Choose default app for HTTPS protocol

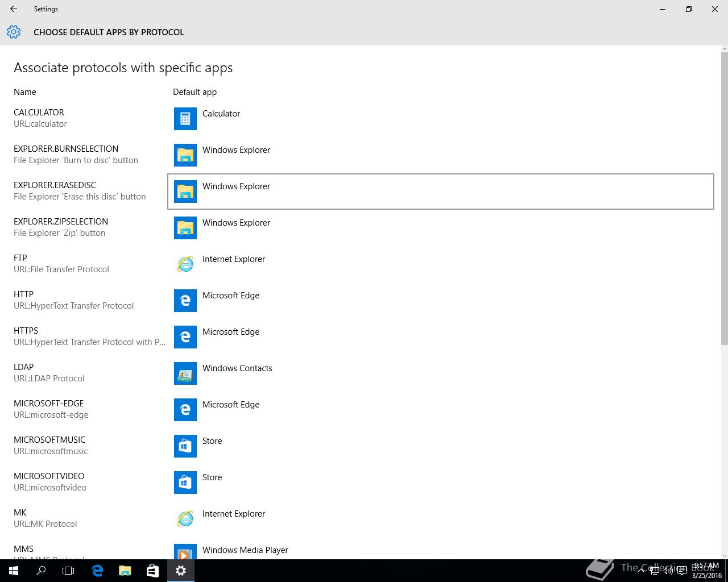pos(231,332)
